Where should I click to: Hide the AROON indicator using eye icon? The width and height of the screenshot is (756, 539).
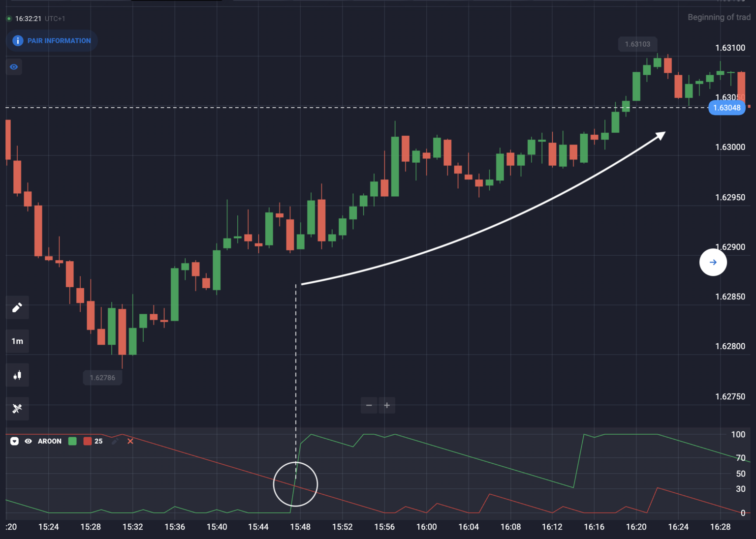(x=29, y=441)
